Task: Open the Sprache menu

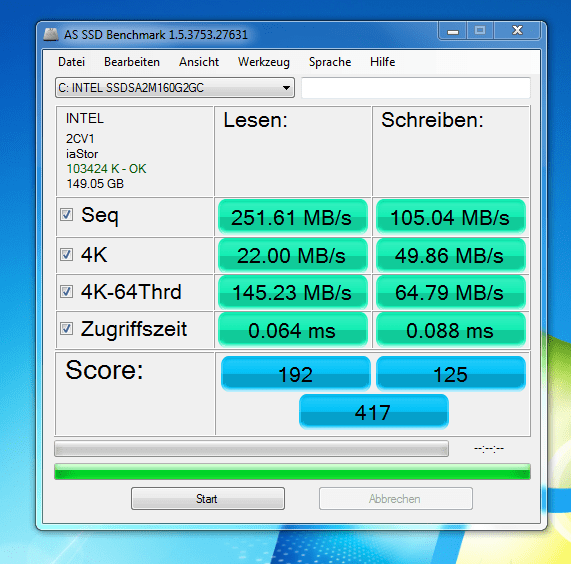Action: tap(330, 62)
